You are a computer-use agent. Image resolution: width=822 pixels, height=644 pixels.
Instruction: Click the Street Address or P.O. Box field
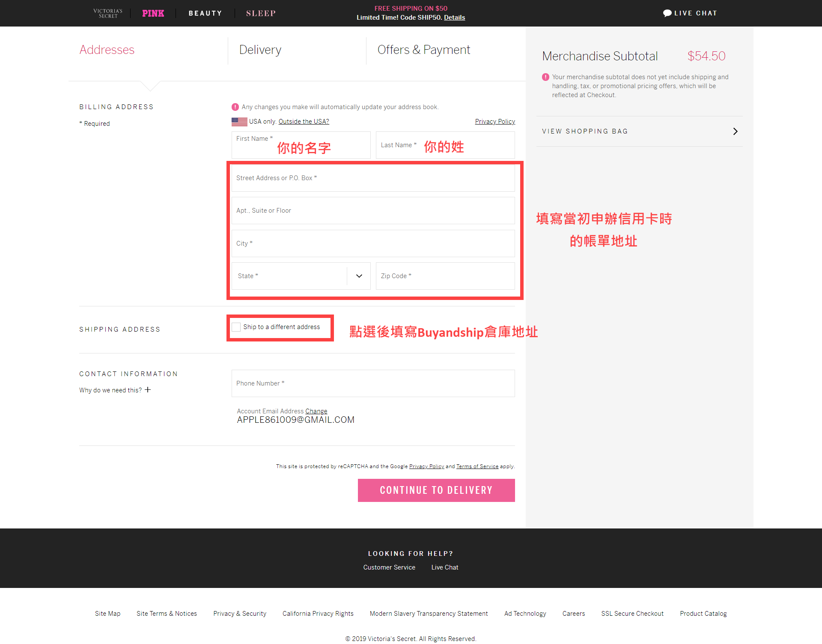(373, 178)
